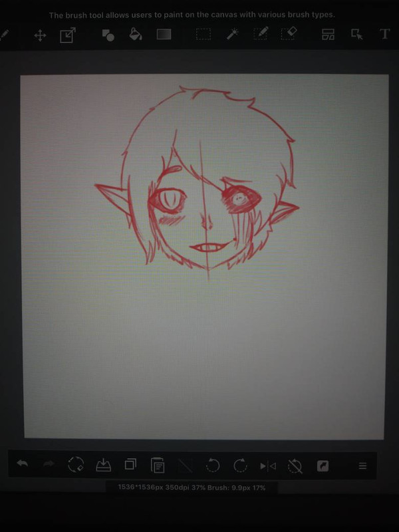Select the Magic Wand tool
Viewport: 399px width, 532px height.
(233, 34)
